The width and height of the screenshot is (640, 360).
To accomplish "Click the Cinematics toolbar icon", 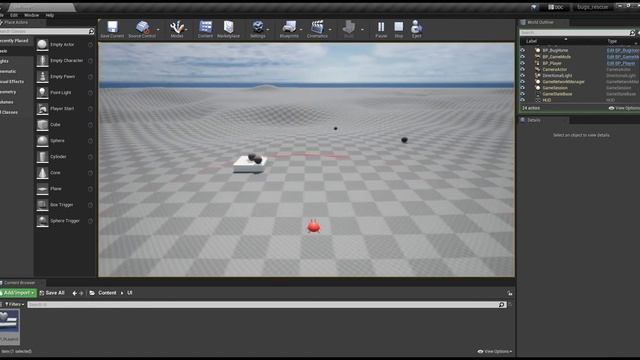I will (x=317, y=27).
